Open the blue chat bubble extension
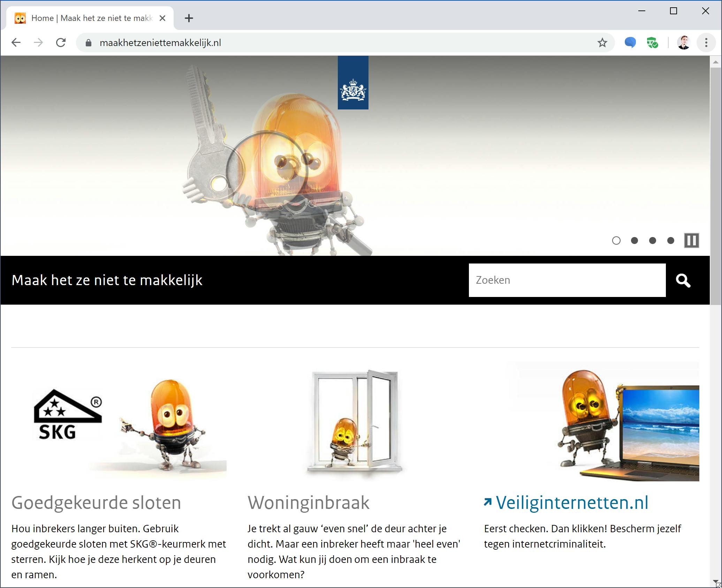 (x=630, y=43)
